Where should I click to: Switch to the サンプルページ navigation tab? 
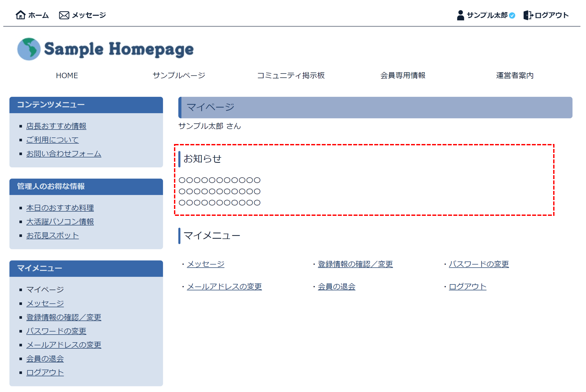[179, 75]
